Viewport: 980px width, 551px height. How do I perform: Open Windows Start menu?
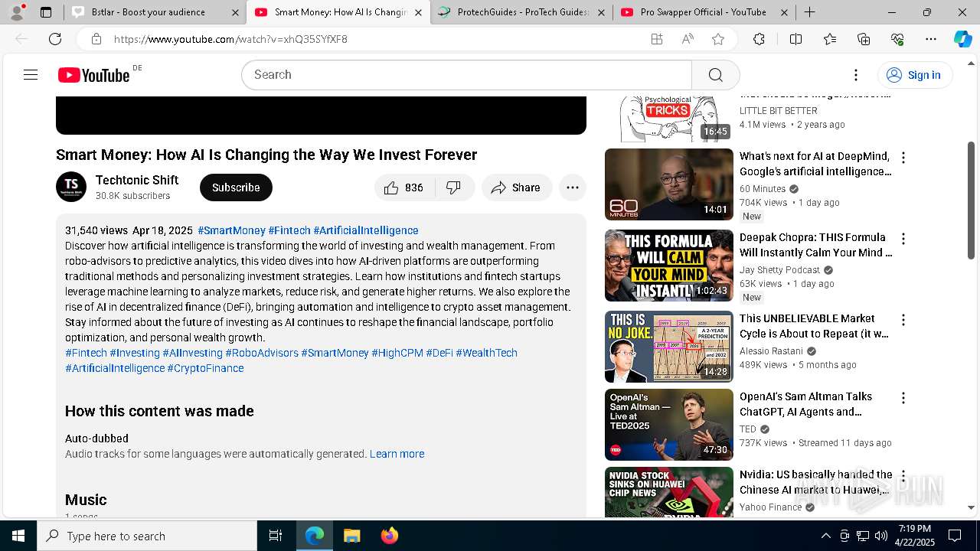coord(18,536)
